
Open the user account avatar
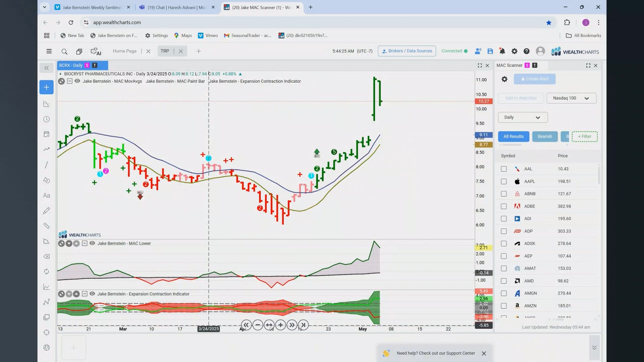(540, 51)
